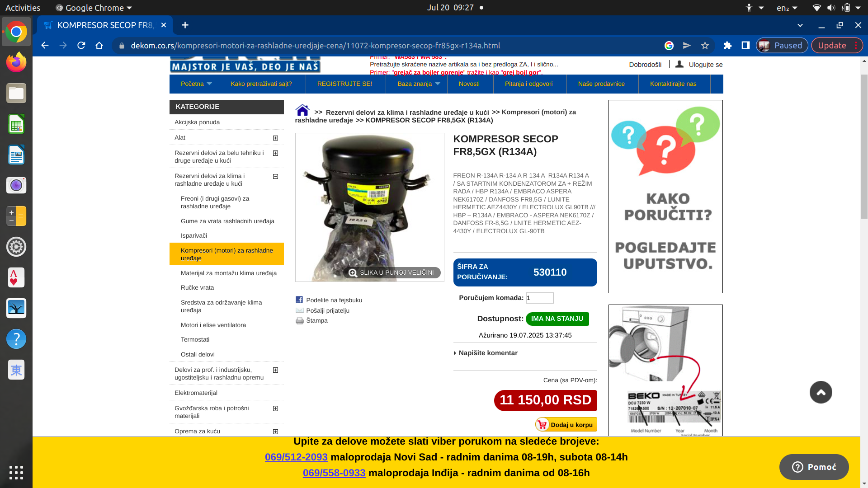This screenshot has height=488, width=868.
Task: Open Naše prodavnice menu item
Action: pyautogui.click(x=601, y=84)
